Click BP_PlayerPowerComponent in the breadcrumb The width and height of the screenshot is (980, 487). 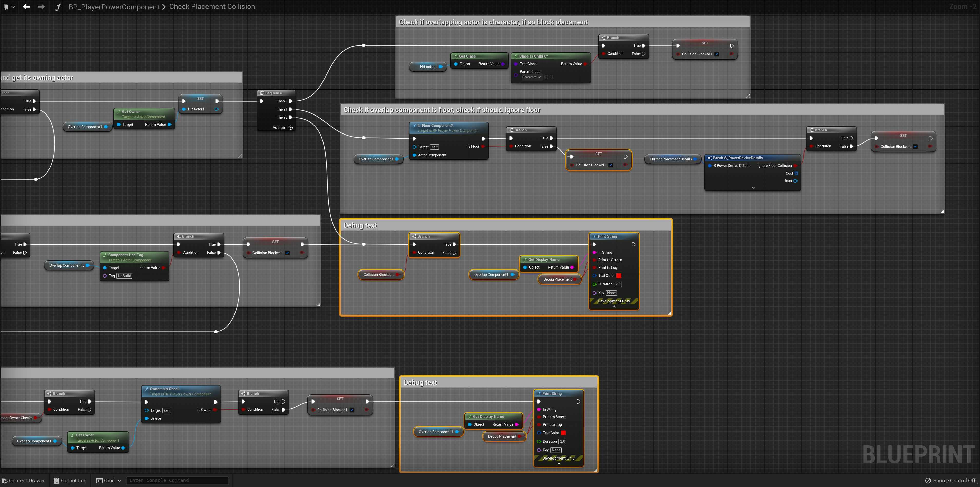click(x=114, y=7)
